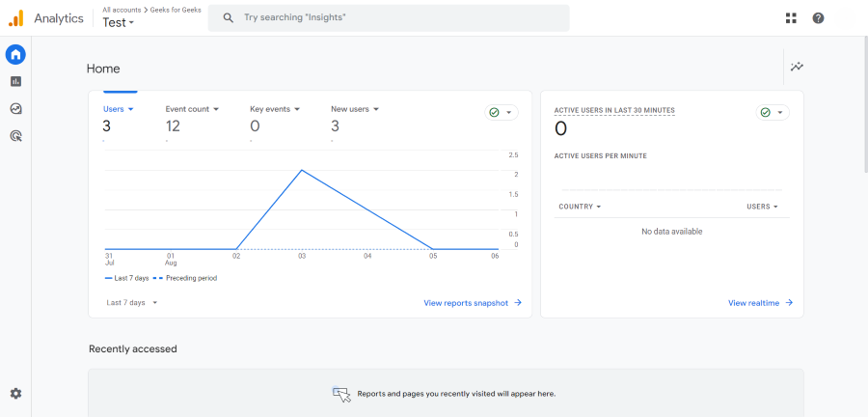Open the Test property account selector
This screenshot has width=868, height=417.
coord(119,23)
